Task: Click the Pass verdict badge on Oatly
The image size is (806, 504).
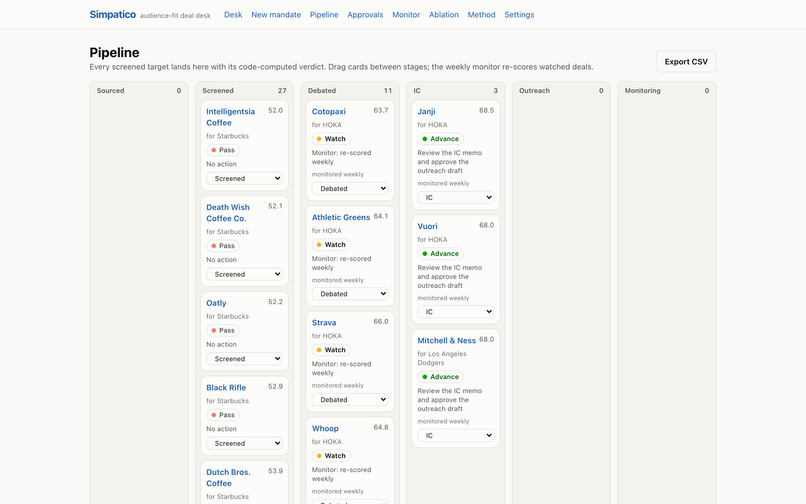Action: click(x=223, y=330)
